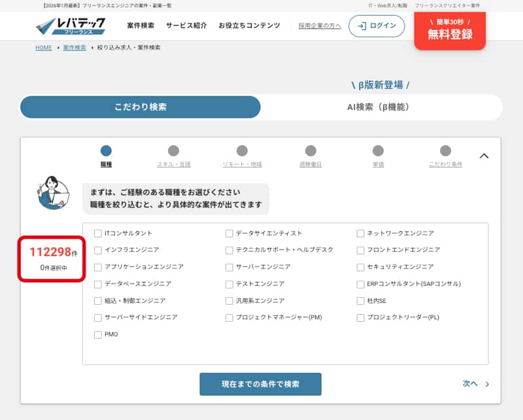This screenshot has height=420, width=523.
Task: Open the スキル・言語 step icon
Action: (172, 149)
